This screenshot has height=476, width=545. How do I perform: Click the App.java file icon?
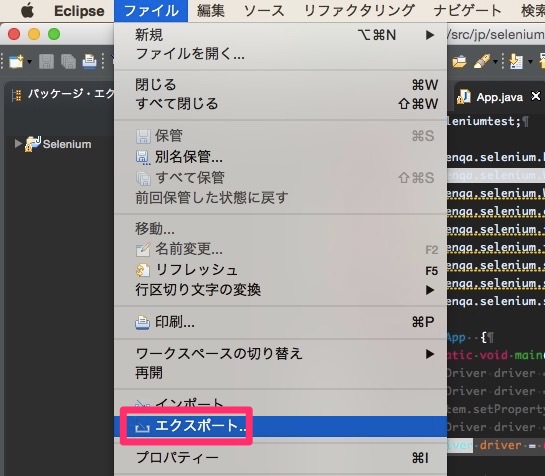pos(464,96)
